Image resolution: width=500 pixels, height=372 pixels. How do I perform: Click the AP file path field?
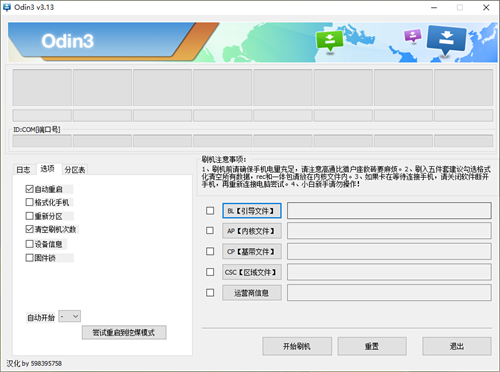(x=389, y=231)
